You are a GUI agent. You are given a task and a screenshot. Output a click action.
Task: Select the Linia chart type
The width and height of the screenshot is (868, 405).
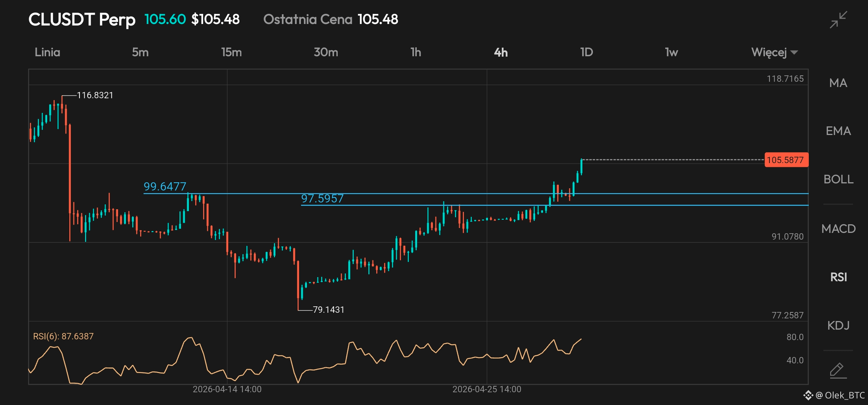point(47,52)
